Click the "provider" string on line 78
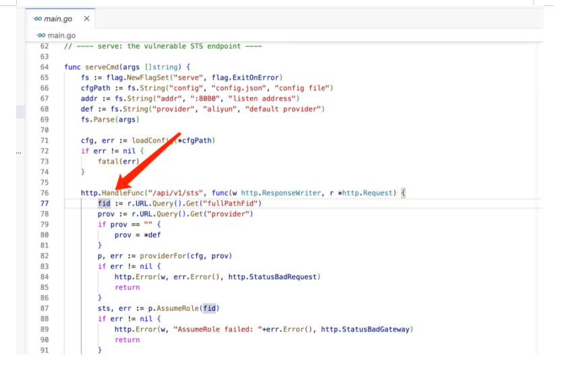This screenshot has width=588, height=374. 228,214
